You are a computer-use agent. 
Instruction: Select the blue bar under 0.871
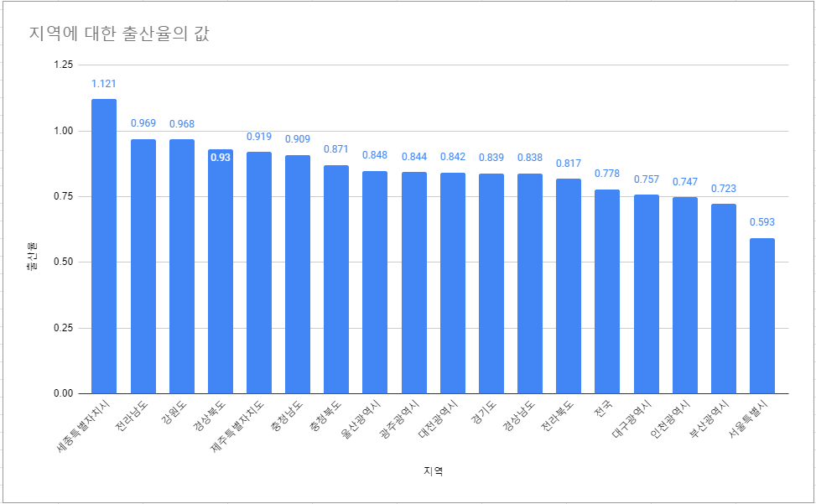[x=336, y=279]
